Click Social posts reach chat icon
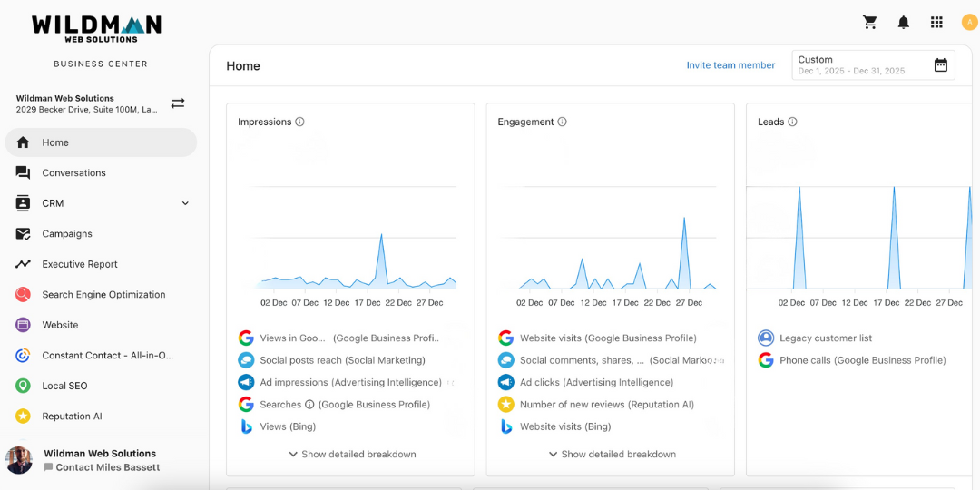The width and height of the screenshot is (980, 490). click(246, 360)
